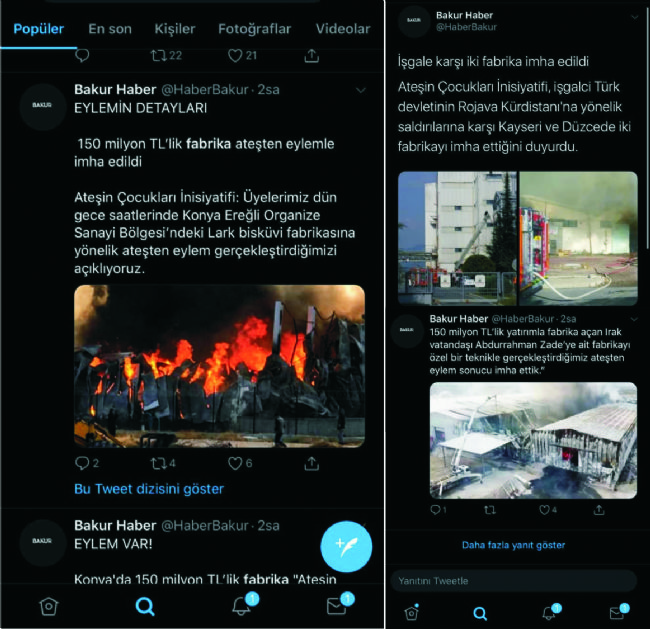
Task: Tap Search icon in left bottom bar
Action: click(145, 607)
